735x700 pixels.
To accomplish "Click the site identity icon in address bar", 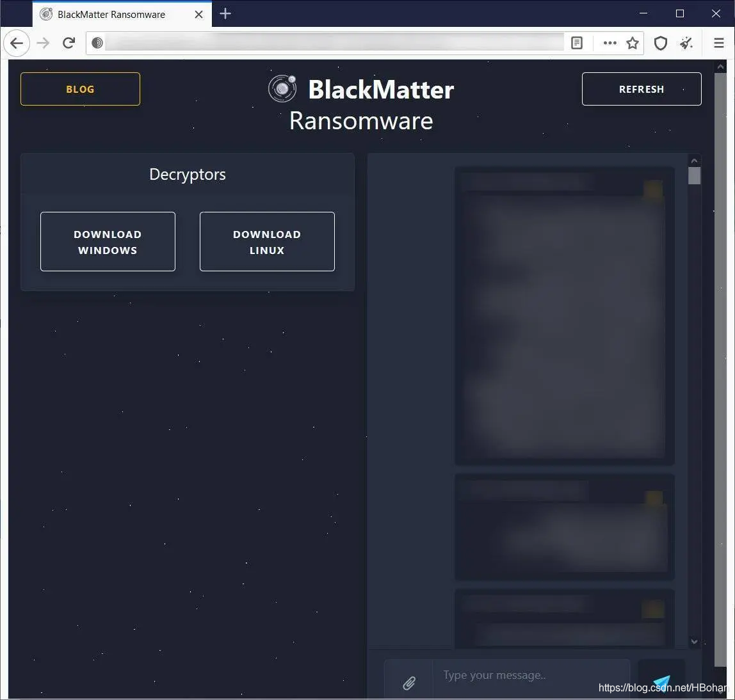I will 97,43.
